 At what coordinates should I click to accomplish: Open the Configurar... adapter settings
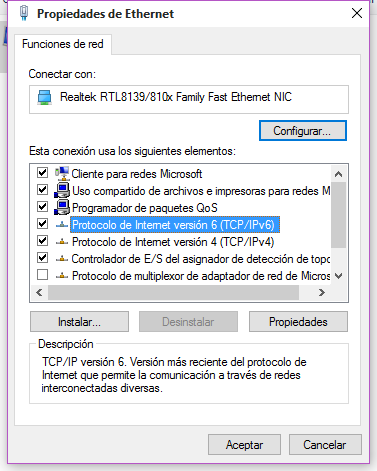[303, 131]
